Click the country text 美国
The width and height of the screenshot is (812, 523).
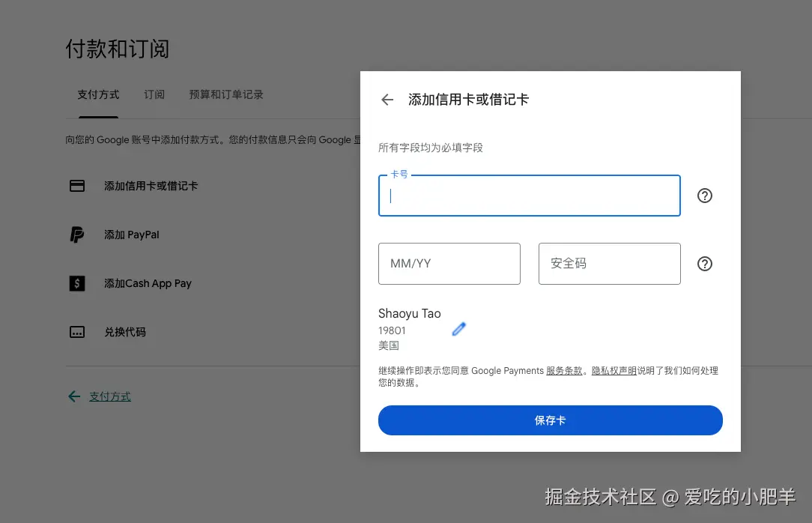[388, 345]
